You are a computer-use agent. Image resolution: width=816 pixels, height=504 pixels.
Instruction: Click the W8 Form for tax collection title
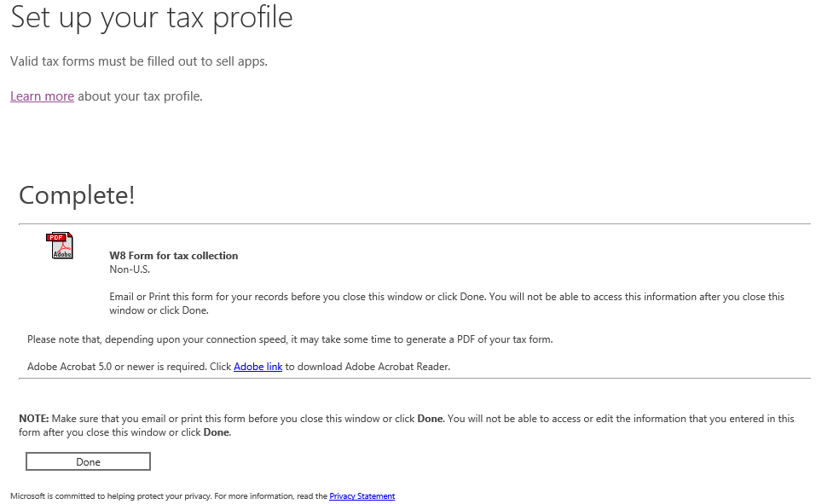point(174,256)
